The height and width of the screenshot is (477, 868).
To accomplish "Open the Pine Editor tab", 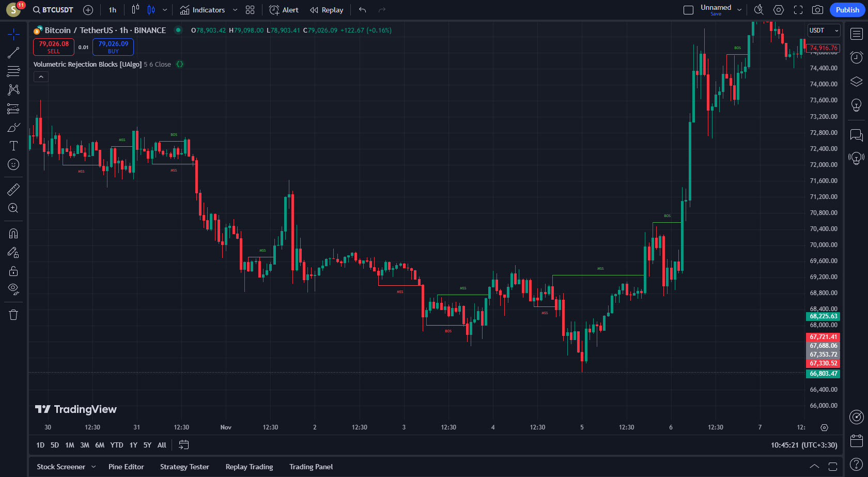I will [x=126, y=467].
